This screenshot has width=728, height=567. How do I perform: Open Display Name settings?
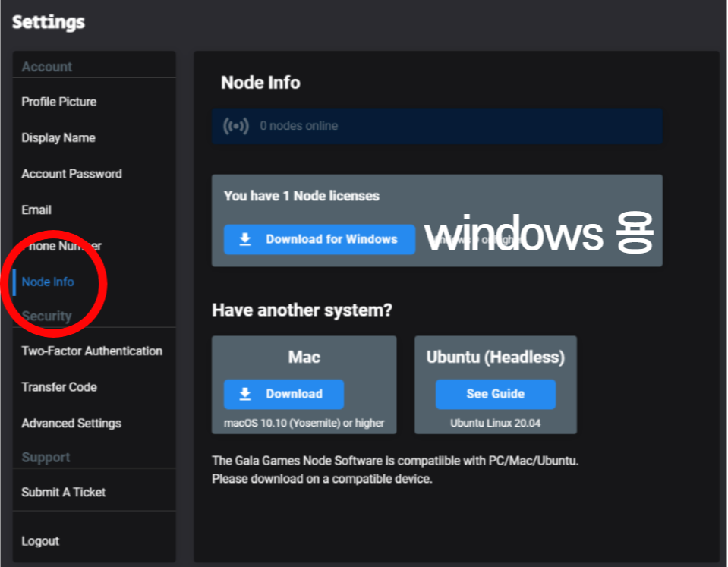point(58,138)
